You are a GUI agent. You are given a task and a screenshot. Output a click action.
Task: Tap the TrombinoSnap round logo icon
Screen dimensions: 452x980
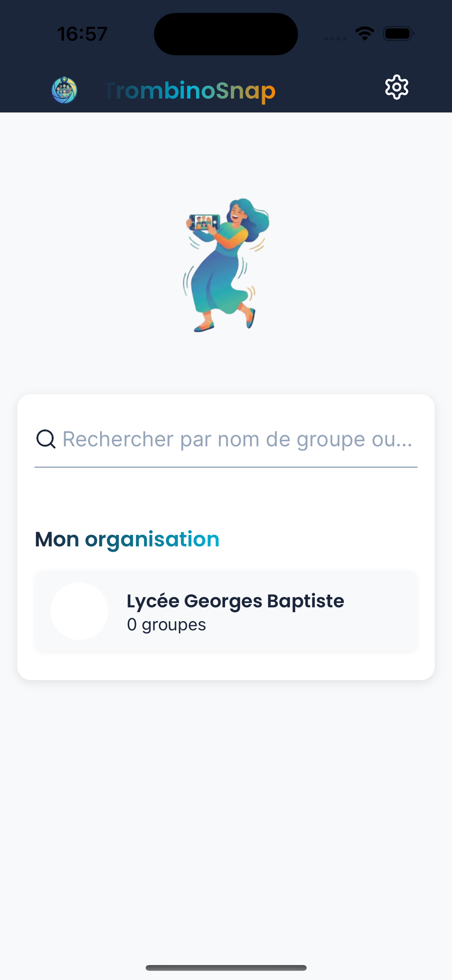click(x=64, y=90)
